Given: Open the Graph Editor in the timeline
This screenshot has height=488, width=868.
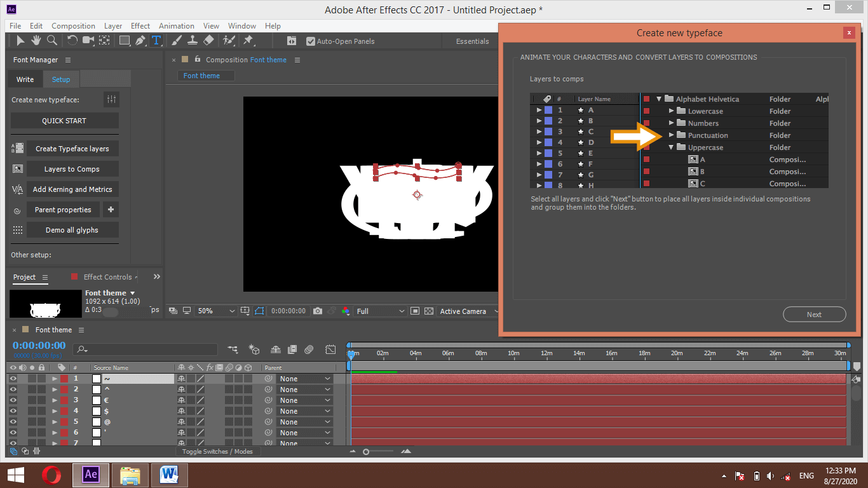Looking at the screenshot, I should click(330, 349).
